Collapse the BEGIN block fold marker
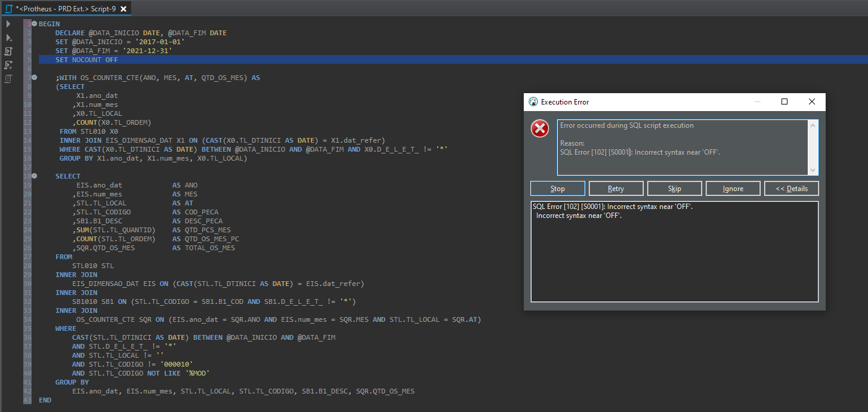868x412 pixels. point(34,24)
